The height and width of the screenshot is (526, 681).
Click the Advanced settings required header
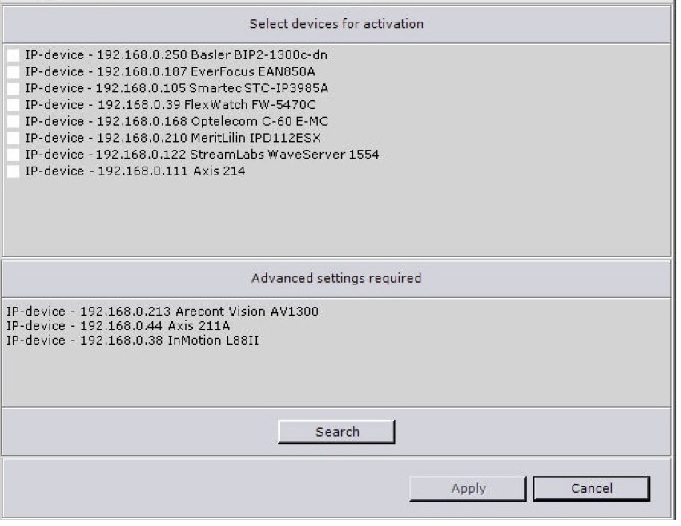(x=336, y=278)
